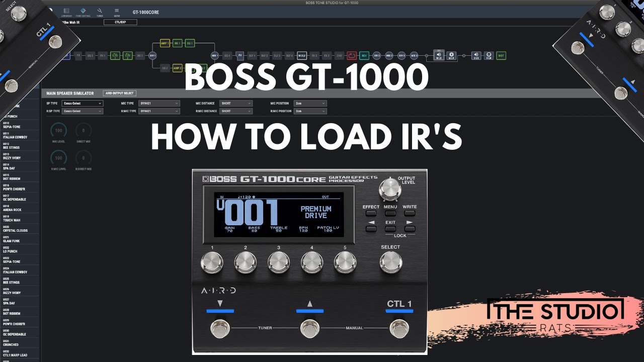This screenshot has height=362, width=644.
Task: Select the AMP 1 block in signal chain
Action: pos(165,43)
